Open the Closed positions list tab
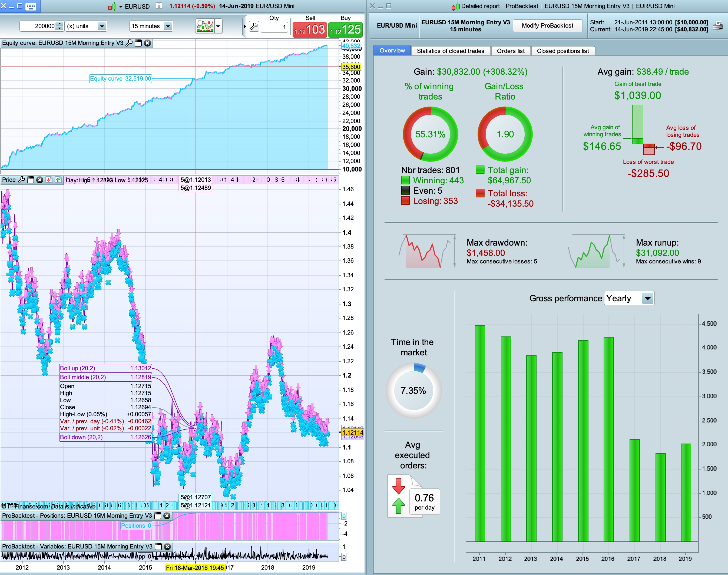 click(x=563, y=51)
